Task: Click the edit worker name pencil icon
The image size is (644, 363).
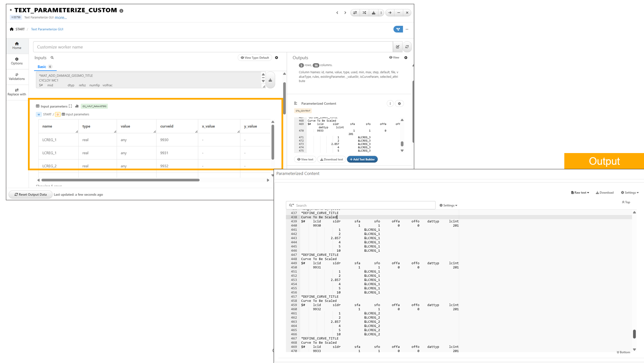Action: click(x=398, y=47)
